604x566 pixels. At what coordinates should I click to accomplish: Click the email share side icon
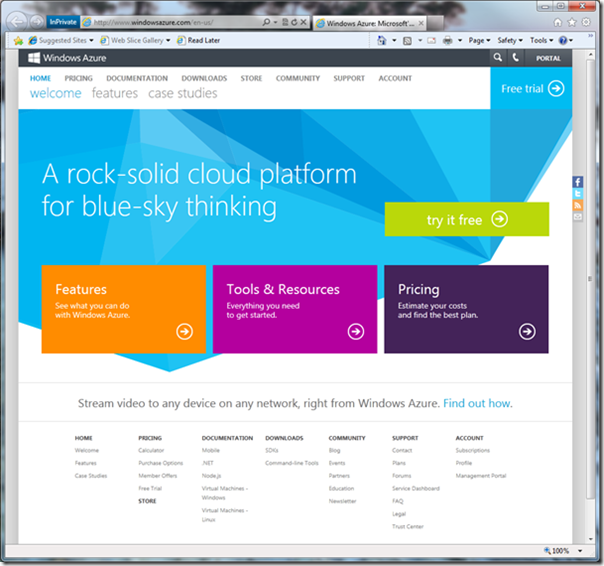(x=577, y=217)
